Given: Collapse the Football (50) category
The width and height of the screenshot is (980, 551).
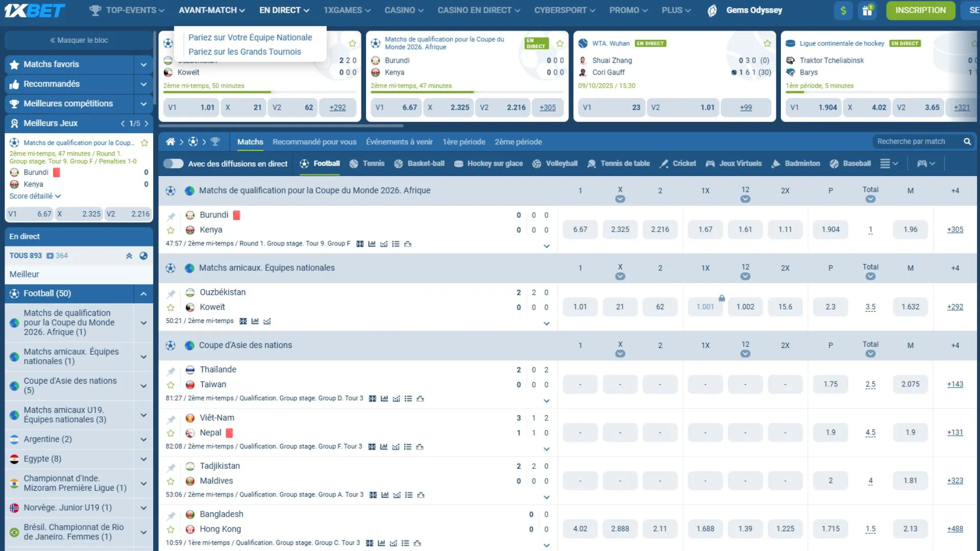Looking at the screenshot, I should [x=143, y=294].
